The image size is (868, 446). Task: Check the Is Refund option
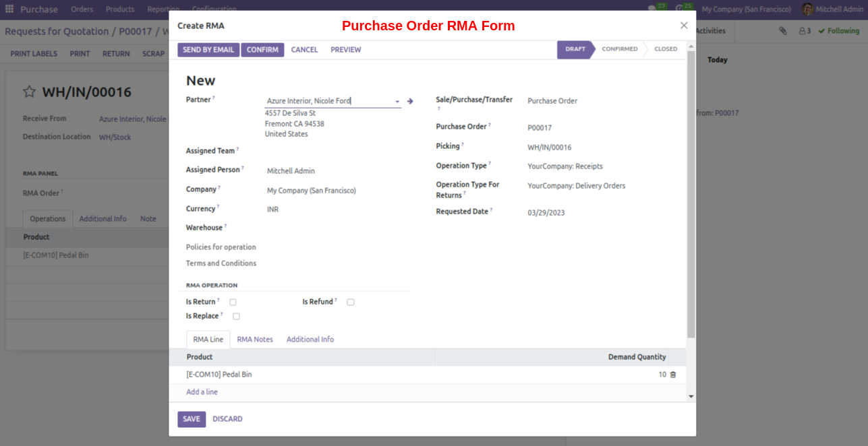[350, 302]
